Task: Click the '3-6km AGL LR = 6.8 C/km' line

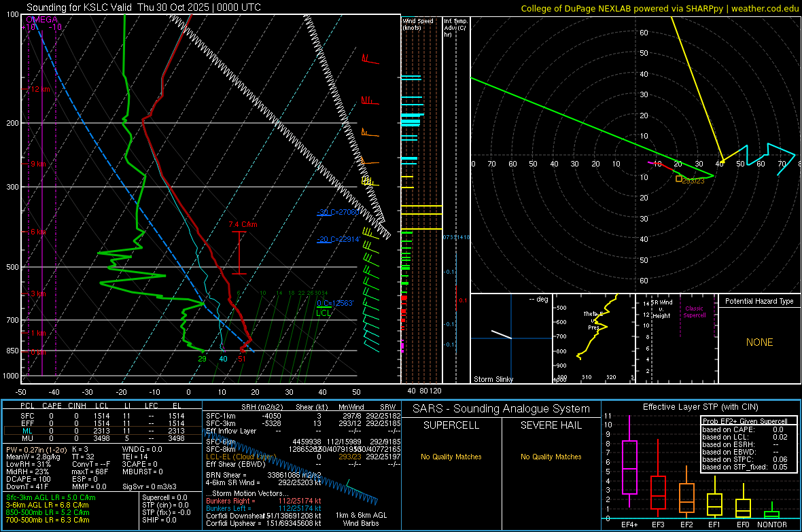Action: click(48, 505)
